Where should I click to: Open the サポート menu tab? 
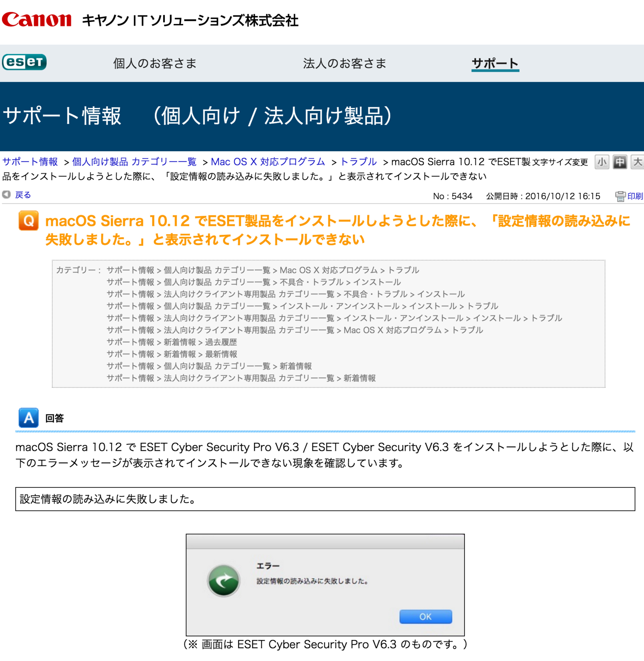495,64
